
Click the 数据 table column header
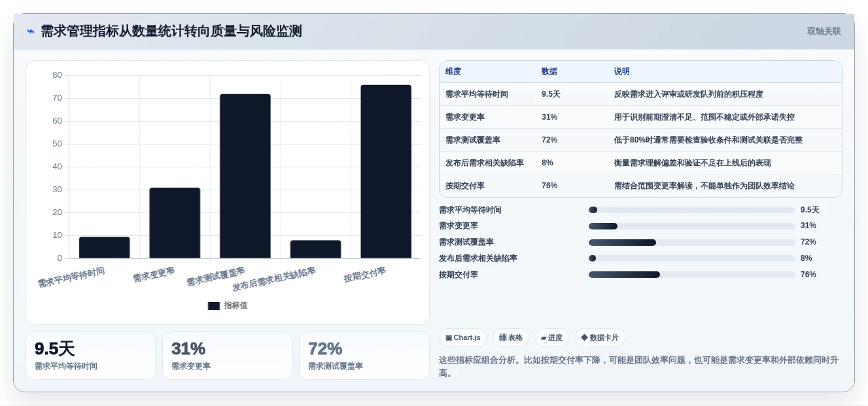click(549, 71)
